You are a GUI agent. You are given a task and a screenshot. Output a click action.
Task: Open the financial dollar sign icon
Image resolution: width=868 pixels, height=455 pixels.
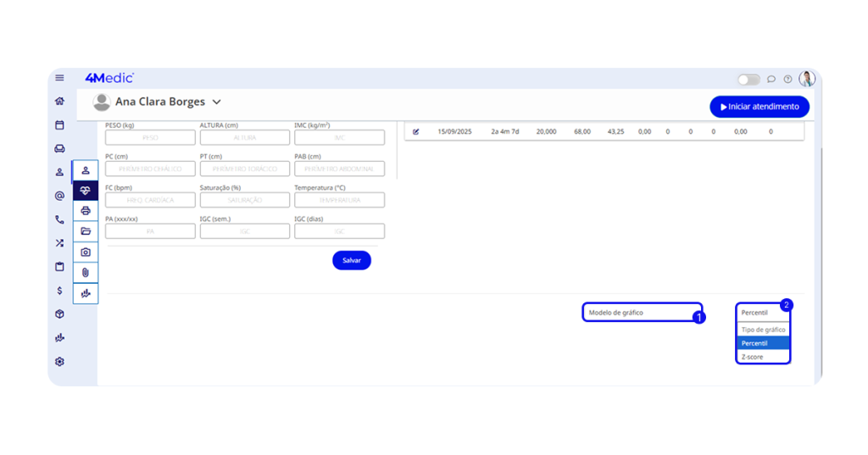59,291
